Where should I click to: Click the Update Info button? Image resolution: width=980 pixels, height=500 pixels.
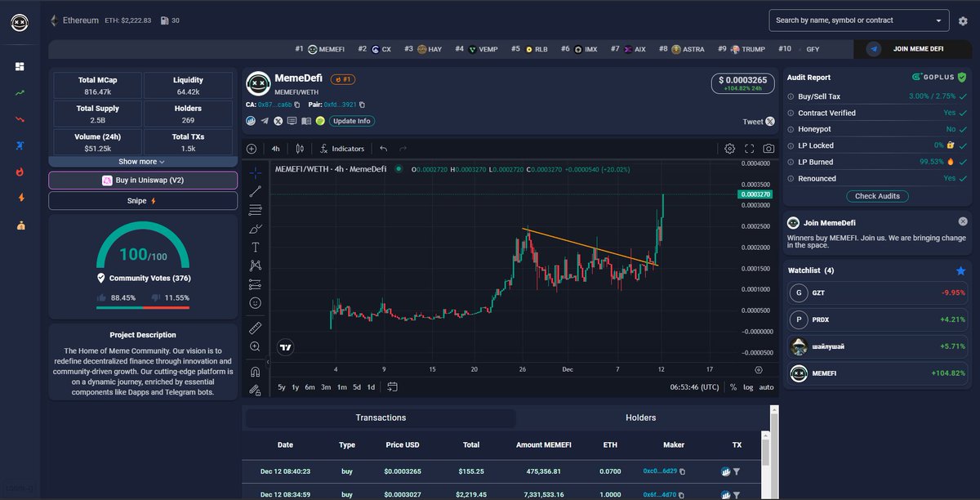[x=352, y=121]
